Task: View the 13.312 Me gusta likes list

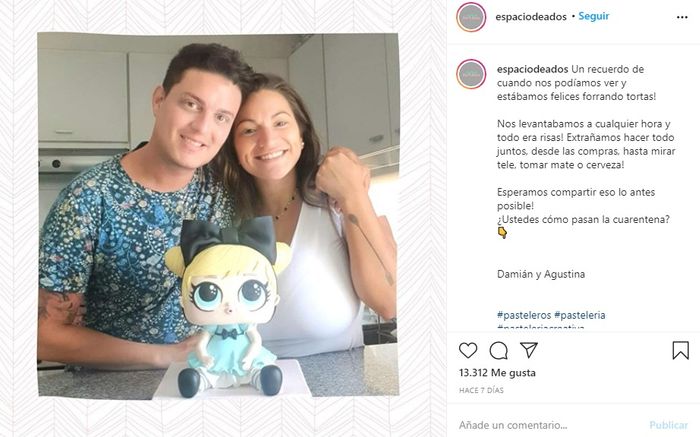Action: 497,373
